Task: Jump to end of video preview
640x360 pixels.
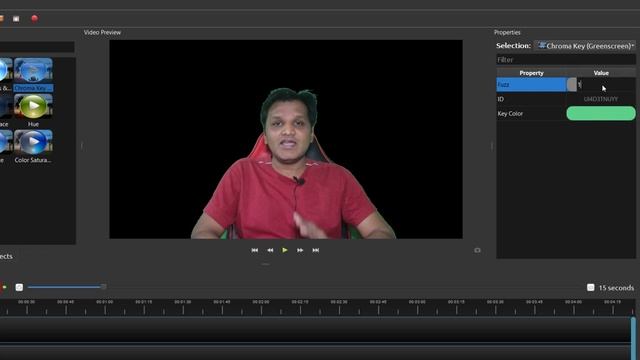Action: pos(316,250)
